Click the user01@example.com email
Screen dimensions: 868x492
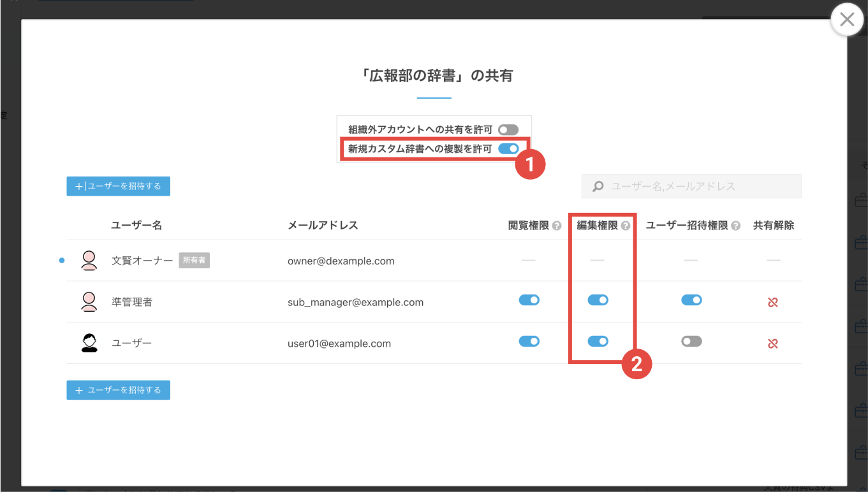point(339,344)
